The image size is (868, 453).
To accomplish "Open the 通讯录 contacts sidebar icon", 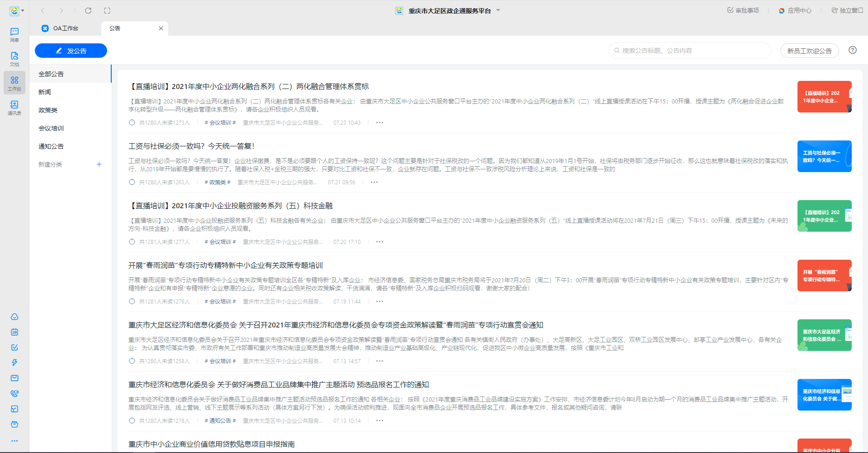I will tap(14, 107).
